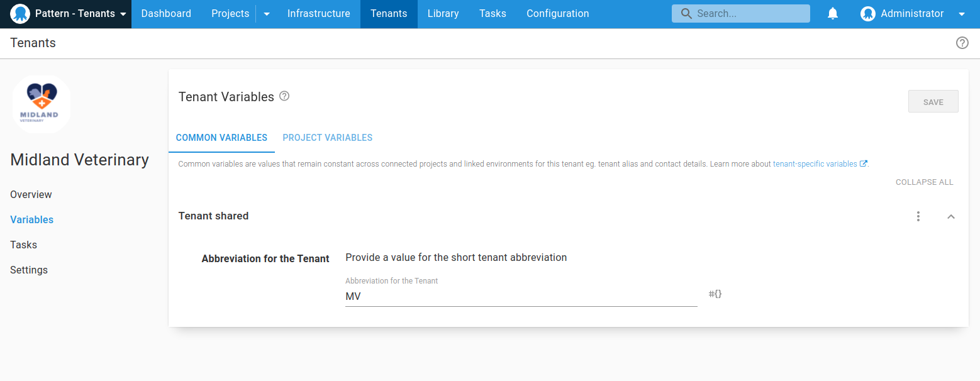Follow the tenant-specific variables link
Screen dimensions: 980x381
[x=815, y=164]
